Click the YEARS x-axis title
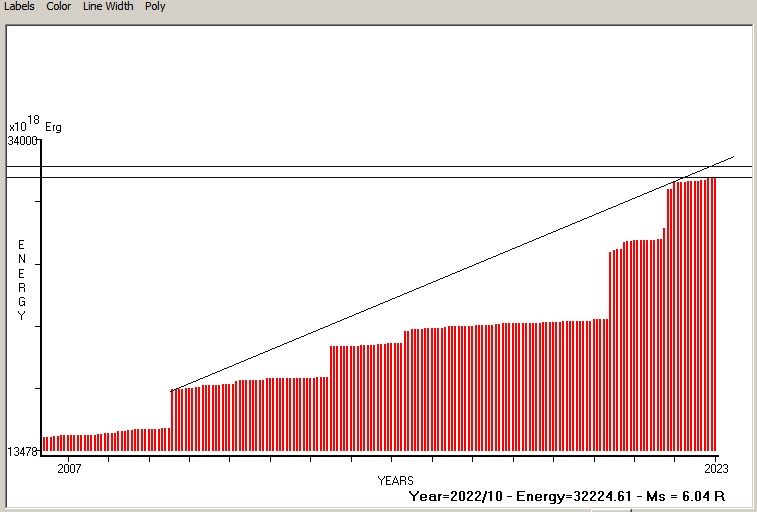Screen dimensions: 757x512 click(395, 481)
